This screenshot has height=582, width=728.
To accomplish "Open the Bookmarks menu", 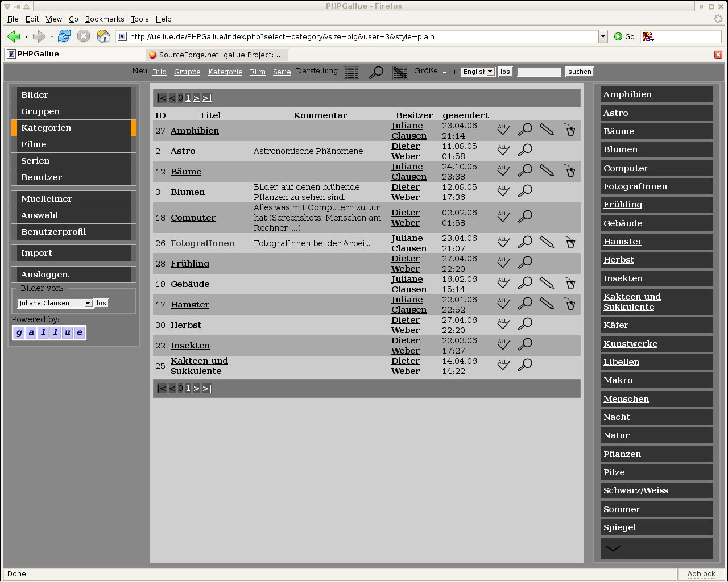I will click(105, 19).
